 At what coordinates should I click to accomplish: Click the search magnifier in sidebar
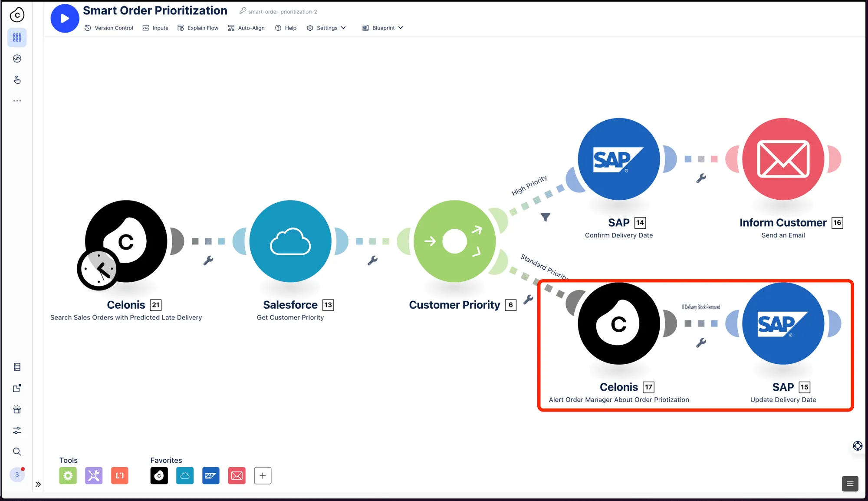click(x=17, y=452)
